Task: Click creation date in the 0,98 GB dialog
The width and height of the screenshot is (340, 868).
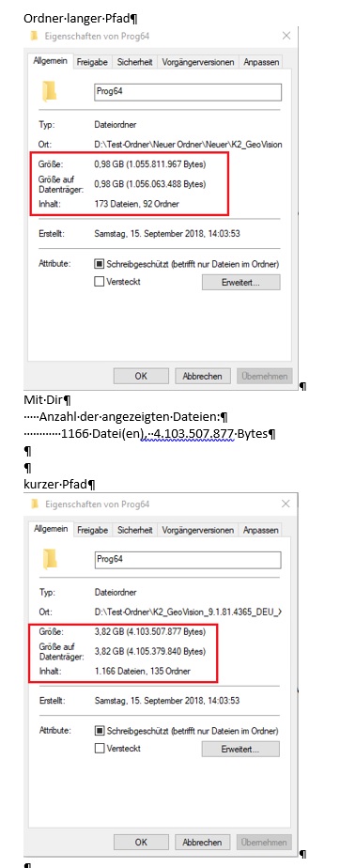Action: (167, 234)
